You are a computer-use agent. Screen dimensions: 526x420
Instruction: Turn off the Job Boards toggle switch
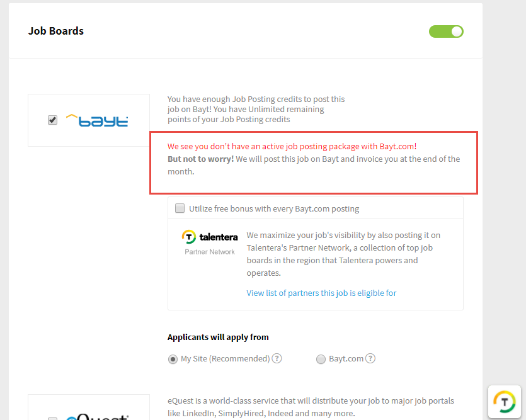click(446, 31)
